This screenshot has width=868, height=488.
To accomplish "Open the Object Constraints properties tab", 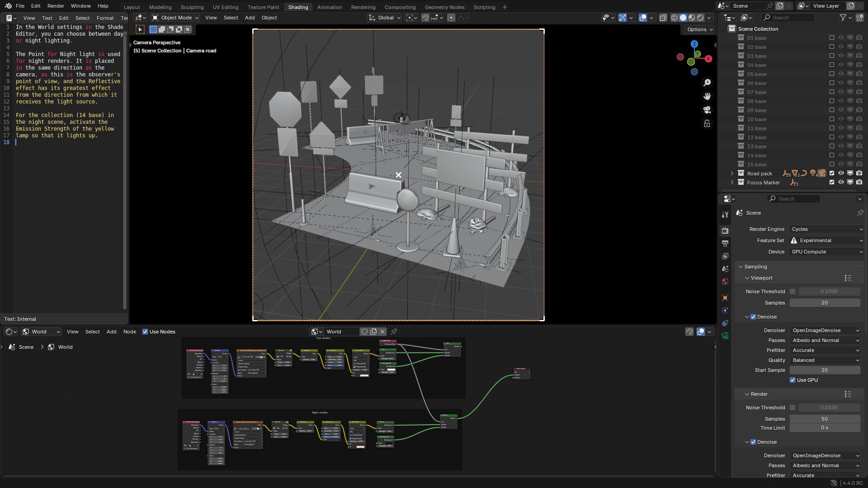I will 725,323.
